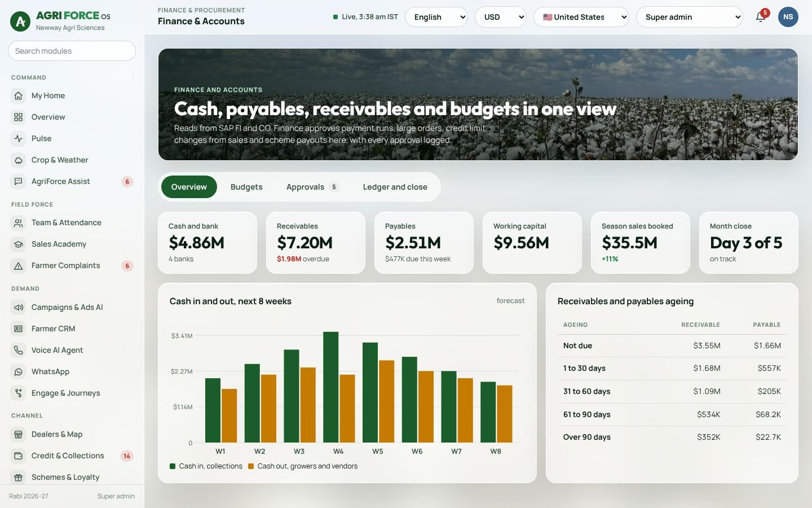Switch to Ledger and close tab

[395, 187]
